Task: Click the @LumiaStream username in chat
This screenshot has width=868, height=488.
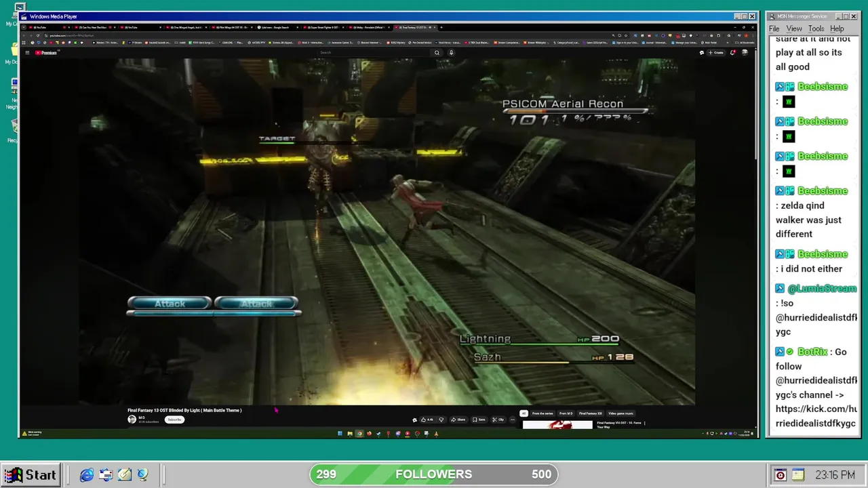Action: pyautogui.click(x=822, y=288)
